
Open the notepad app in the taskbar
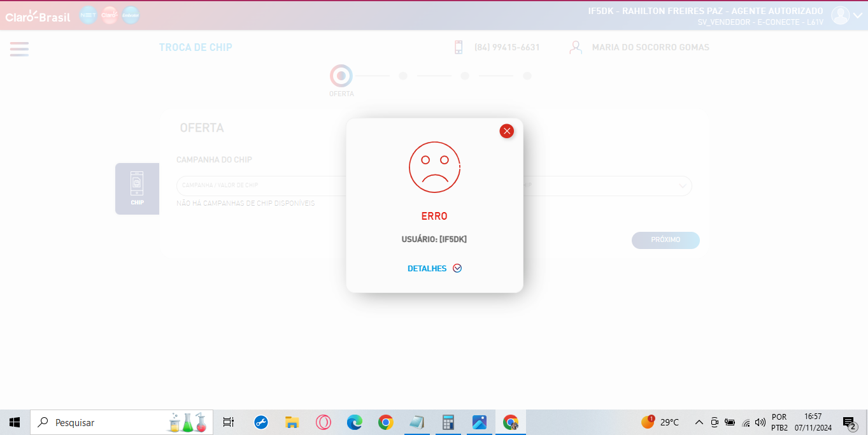416,422
